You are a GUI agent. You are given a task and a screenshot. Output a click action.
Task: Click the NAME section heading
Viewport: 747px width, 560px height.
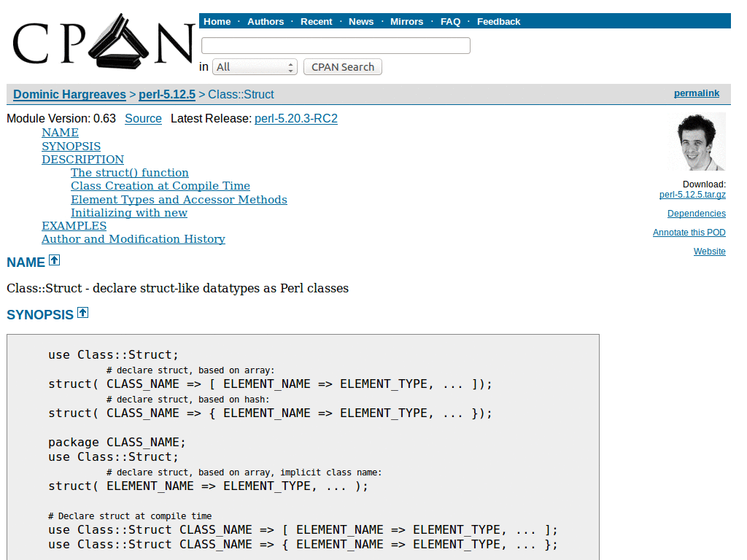[x=26, y=262]
